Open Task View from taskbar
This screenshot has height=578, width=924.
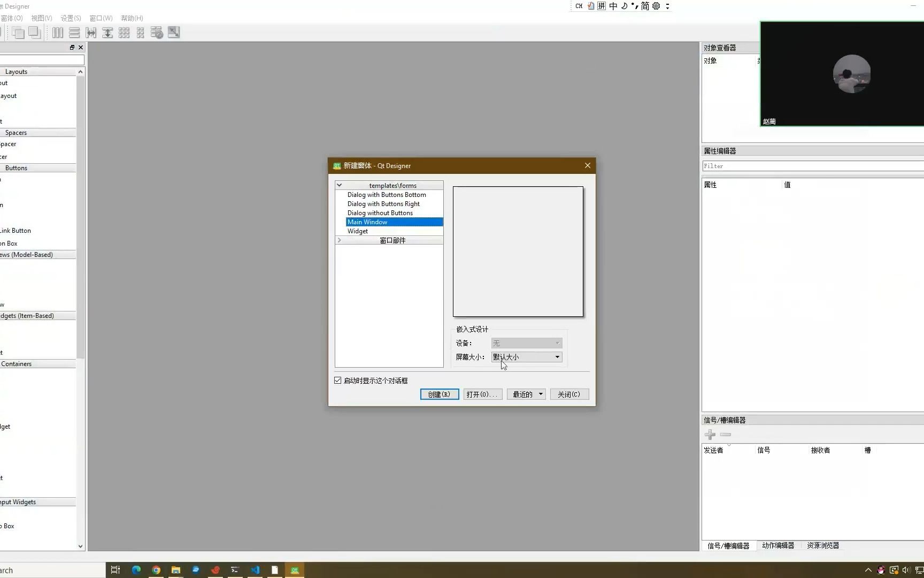pos(115,570)
